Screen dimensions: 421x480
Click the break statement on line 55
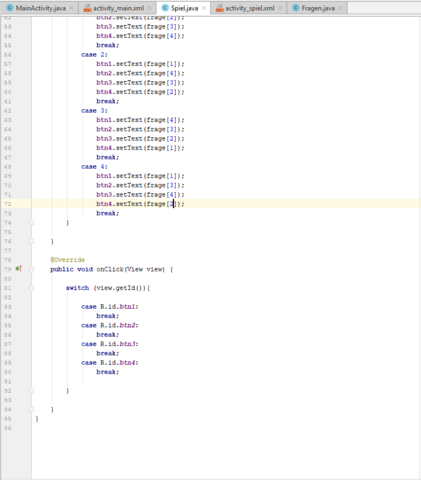[108, 45]
